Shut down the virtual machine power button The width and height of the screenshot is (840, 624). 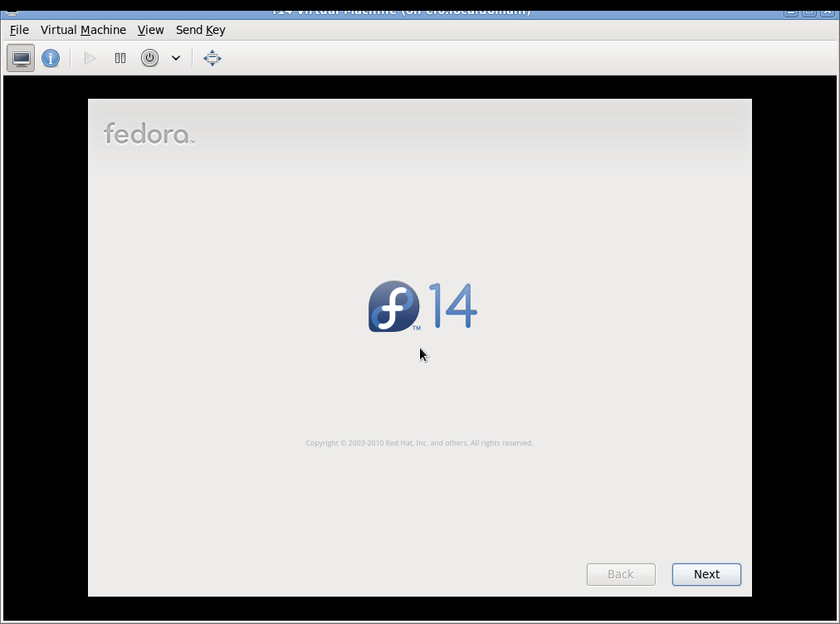tap(149, 58)
